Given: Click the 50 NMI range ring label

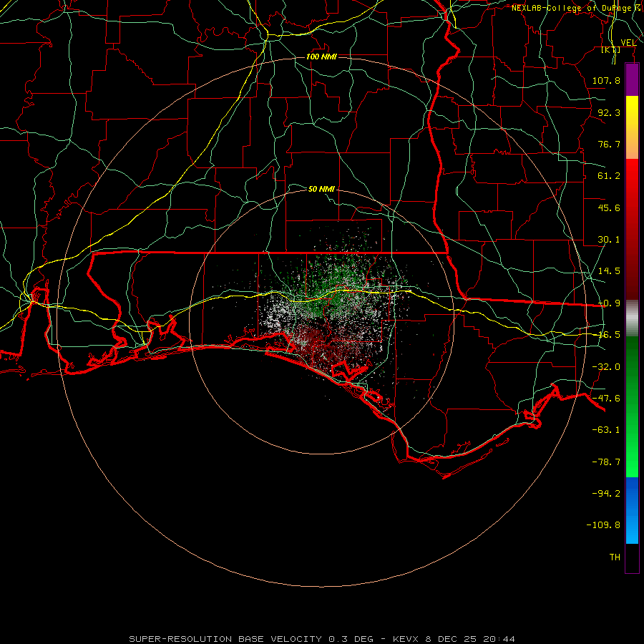Looking at the screenshot, I should coord(321,189).
